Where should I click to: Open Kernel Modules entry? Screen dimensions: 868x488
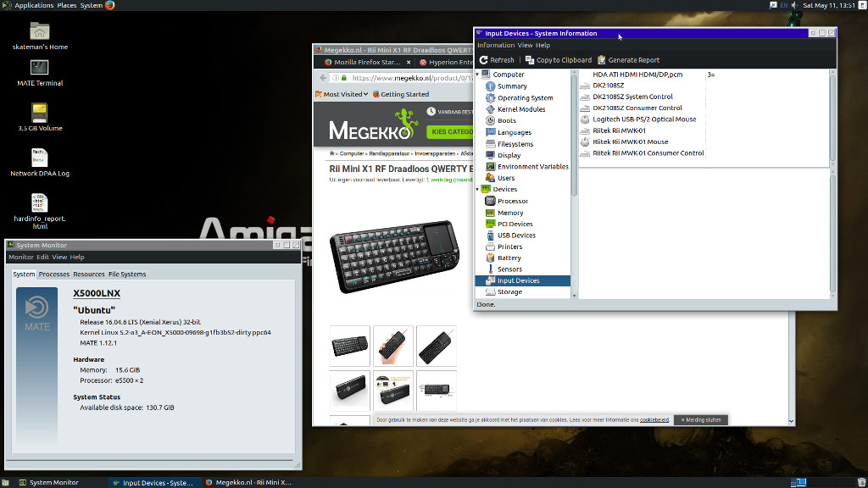(x=521, y=109)
